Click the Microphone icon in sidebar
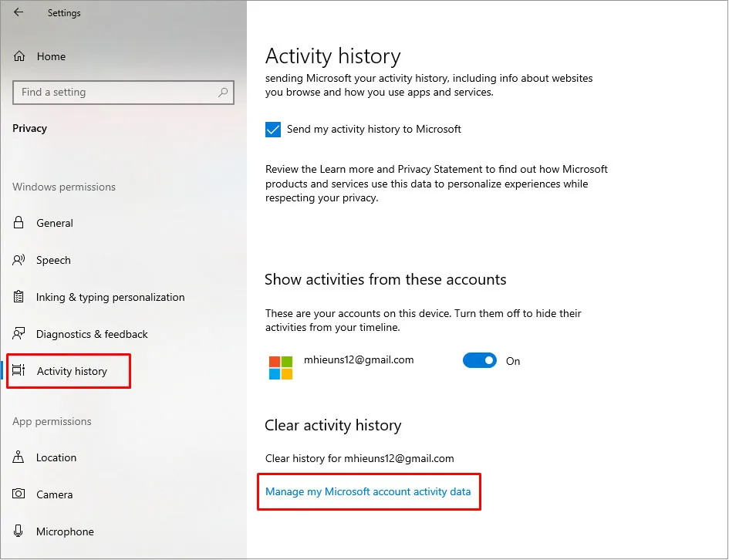This screenshot has height=560, width=729. pos(19,531)
